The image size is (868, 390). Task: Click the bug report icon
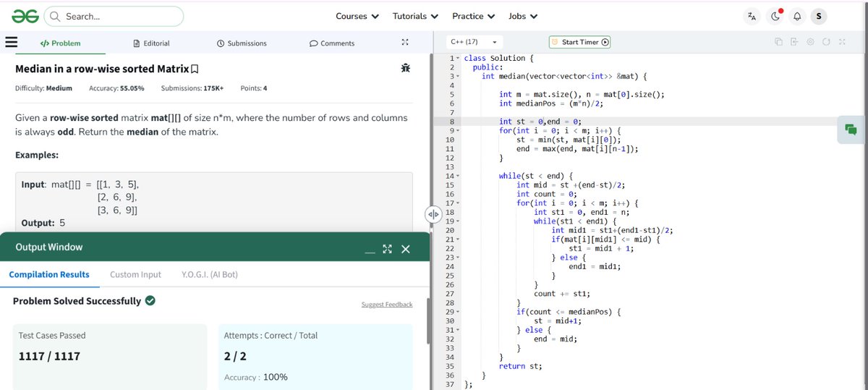[x=405, y=69]
